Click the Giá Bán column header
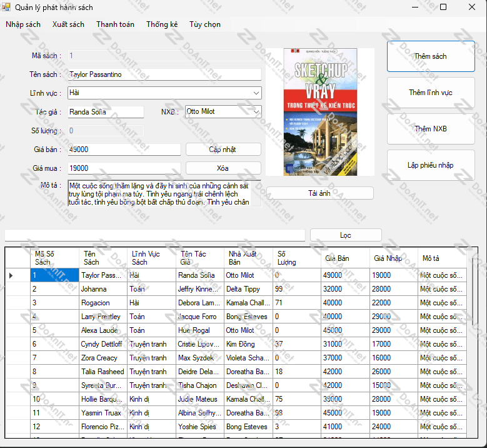Screen dimensions: 487x448 click(345, 258)
